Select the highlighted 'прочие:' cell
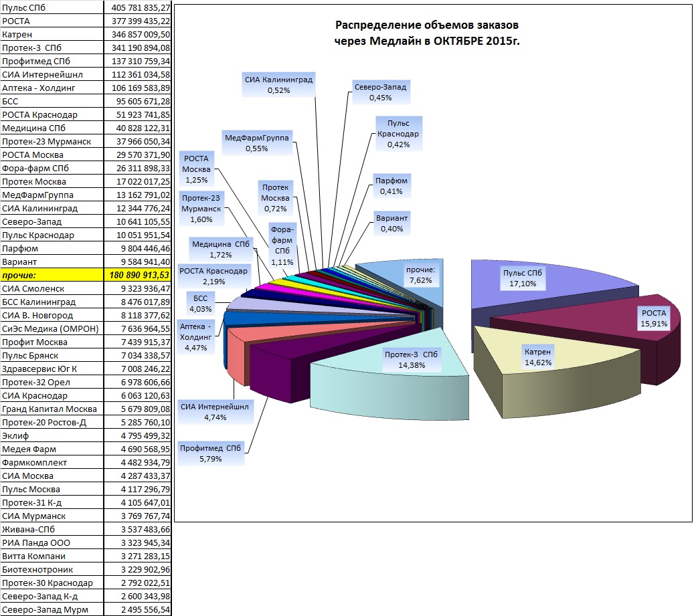This screenshot has width=698, height=616. click(52, 275)
